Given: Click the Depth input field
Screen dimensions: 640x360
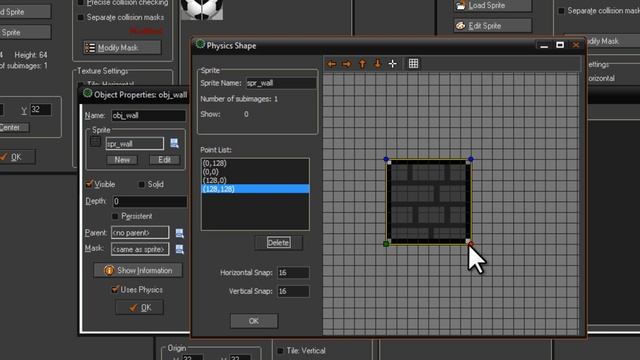Looking at the screenshot, I should (149, 201).
